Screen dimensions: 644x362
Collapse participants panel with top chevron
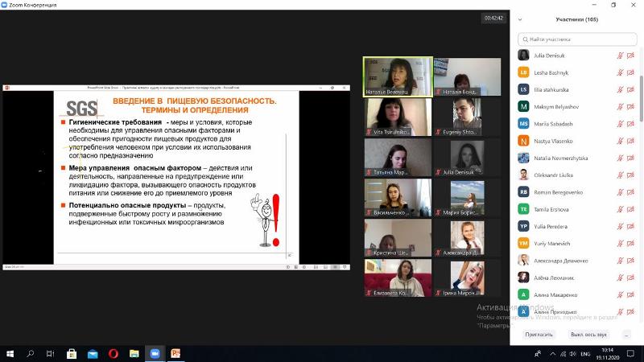point(520,19)
